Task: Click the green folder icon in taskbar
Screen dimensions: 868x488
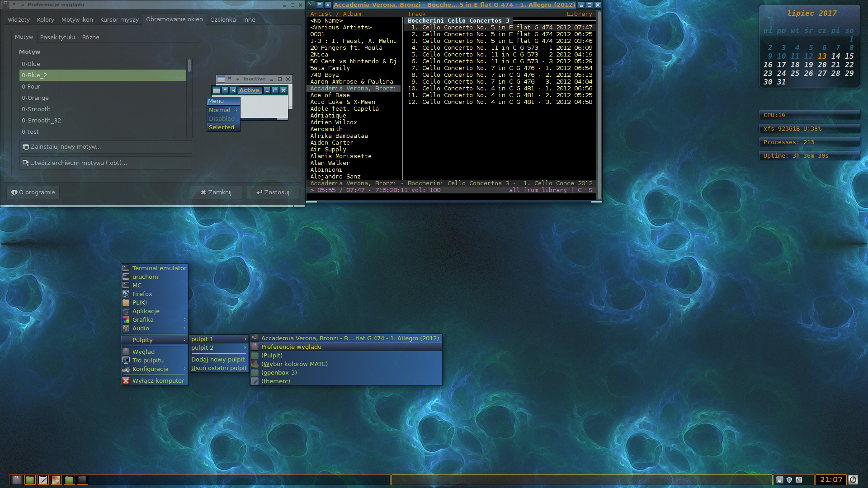Action: pyautogui.click(x=29, y=480)
